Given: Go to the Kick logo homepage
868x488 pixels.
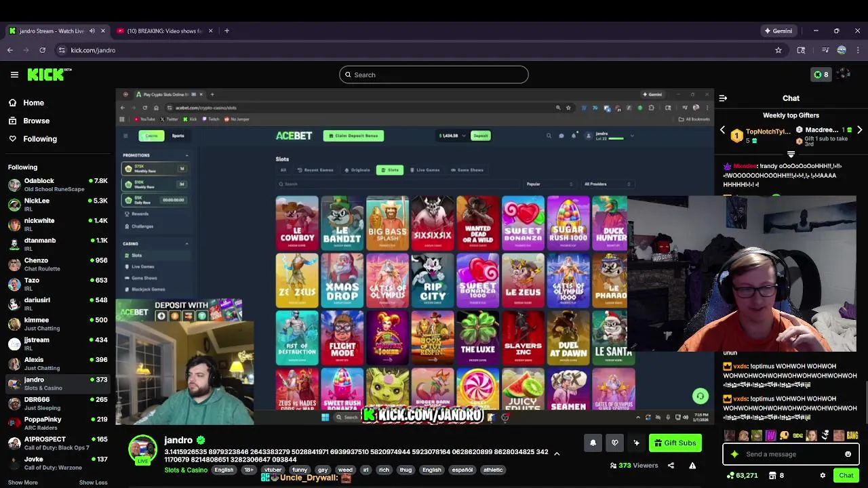Looking at the screenshot, I should (x=49, y=75).
